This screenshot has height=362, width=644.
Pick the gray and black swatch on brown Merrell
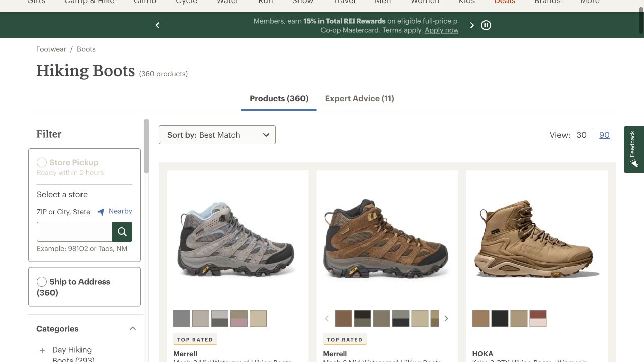[x=400, y=318]
